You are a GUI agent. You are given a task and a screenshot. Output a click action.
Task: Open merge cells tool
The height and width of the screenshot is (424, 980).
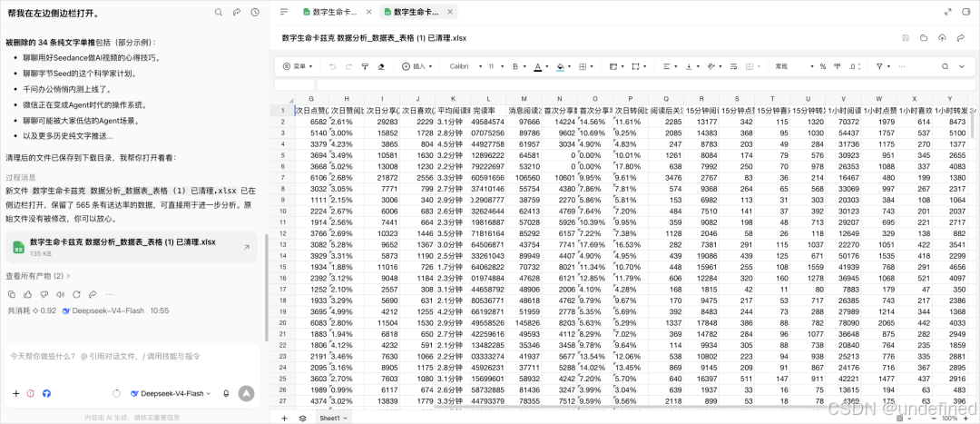(x=635, y=66)
